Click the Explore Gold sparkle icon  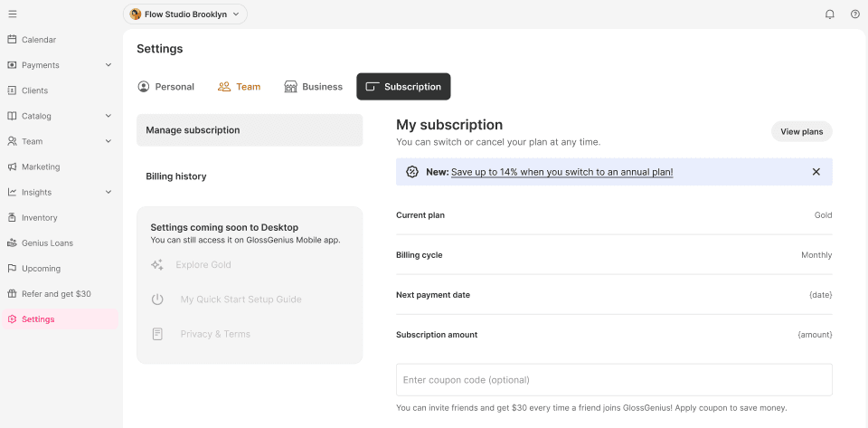tap(157, 264)
